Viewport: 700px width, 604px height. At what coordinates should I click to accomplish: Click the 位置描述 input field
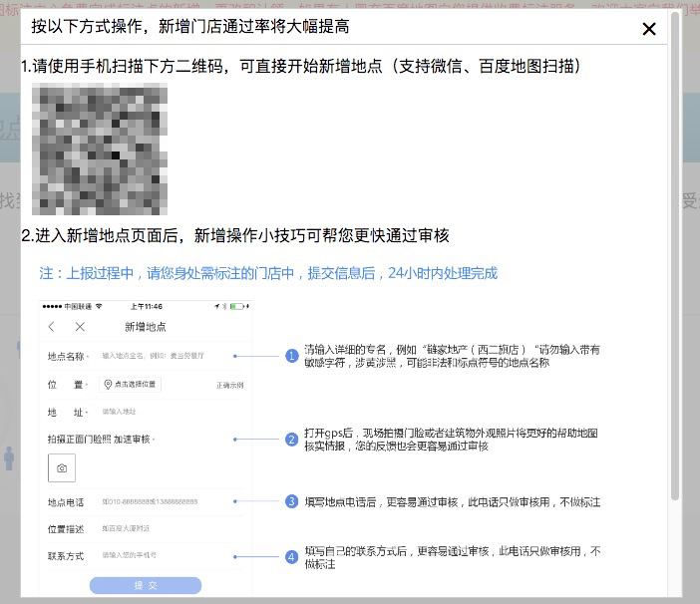coord(126,528)
